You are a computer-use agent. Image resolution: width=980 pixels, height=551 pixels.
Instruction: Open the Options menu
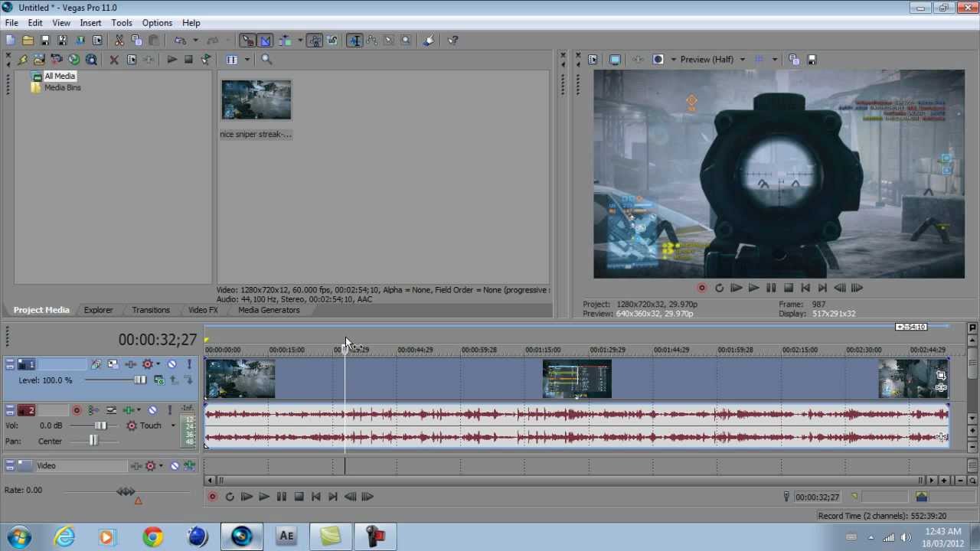point(157,23)
